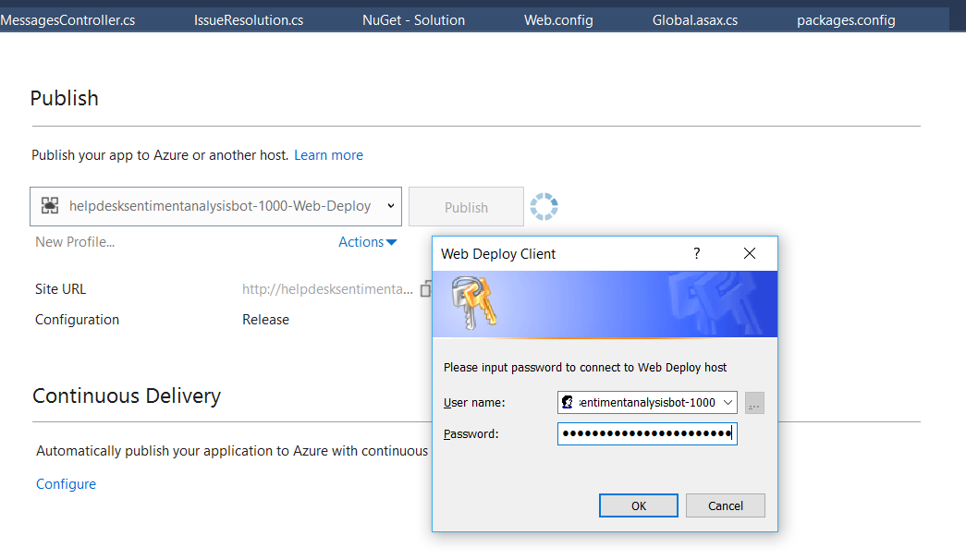Select the NuGet - Solution tab
The height and width of the screenshot is (560, 966).
[413, 20]
